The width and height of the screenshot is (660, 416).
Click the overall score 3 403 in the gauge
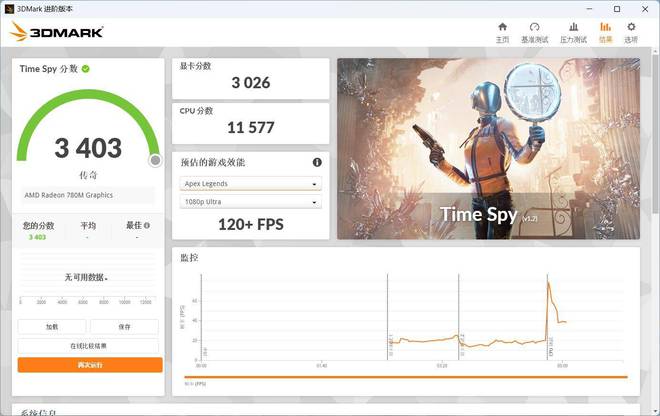tap(88, 148)
